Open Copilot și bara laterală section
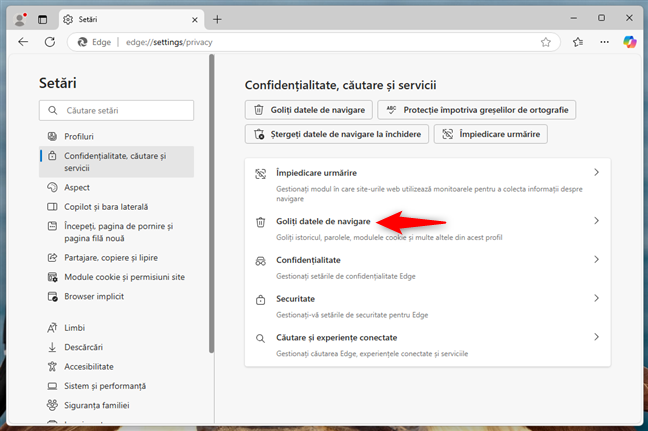Screen dimensions: 648x431 point(117,207)
